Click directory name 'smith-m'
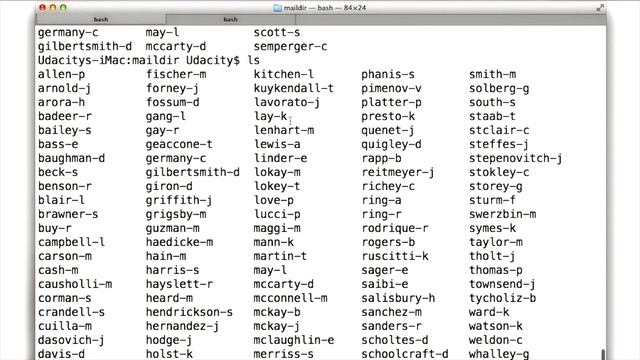640x360 pixels. tap(492, 74)
